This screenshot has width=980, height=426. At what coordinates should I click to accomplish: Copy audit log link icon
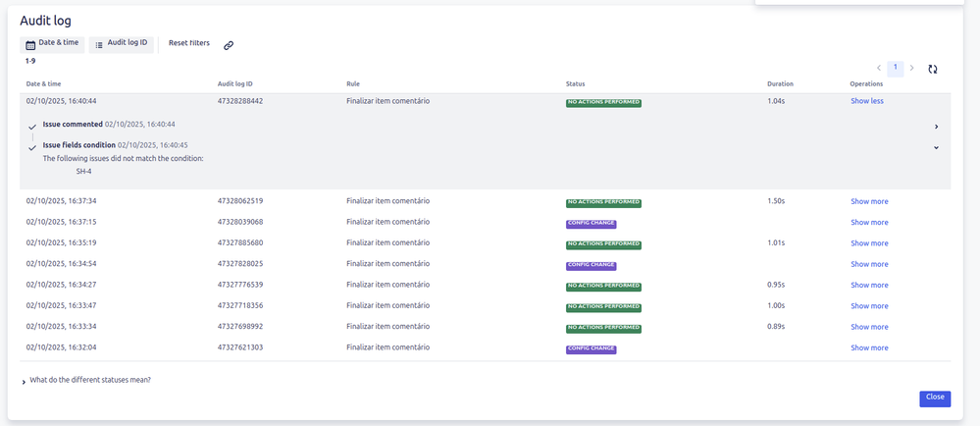tap(229, 45)
